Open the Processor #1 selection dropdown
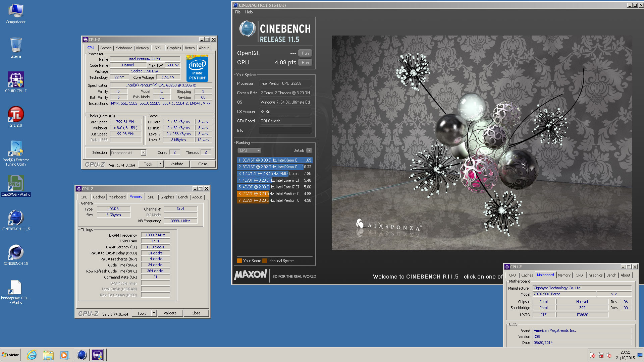Image resolution: width=644 pixels, height=362 pixels. [x=128, y=153]
